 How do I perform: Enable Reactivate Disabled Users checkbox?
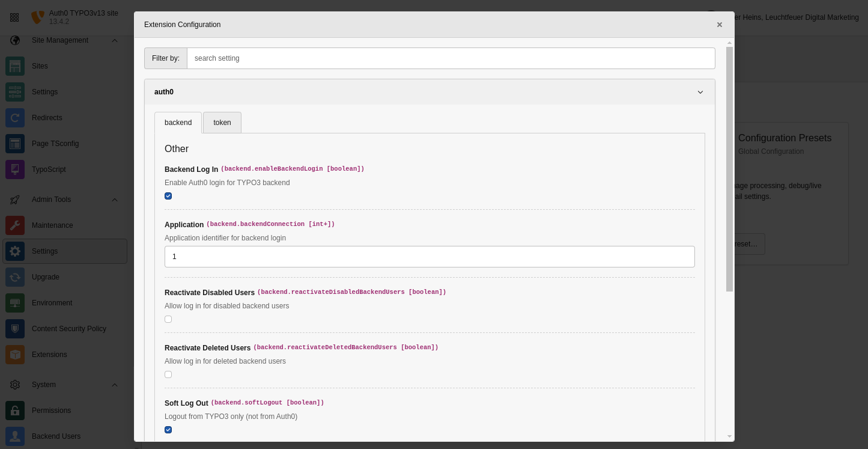coord(168,319)
